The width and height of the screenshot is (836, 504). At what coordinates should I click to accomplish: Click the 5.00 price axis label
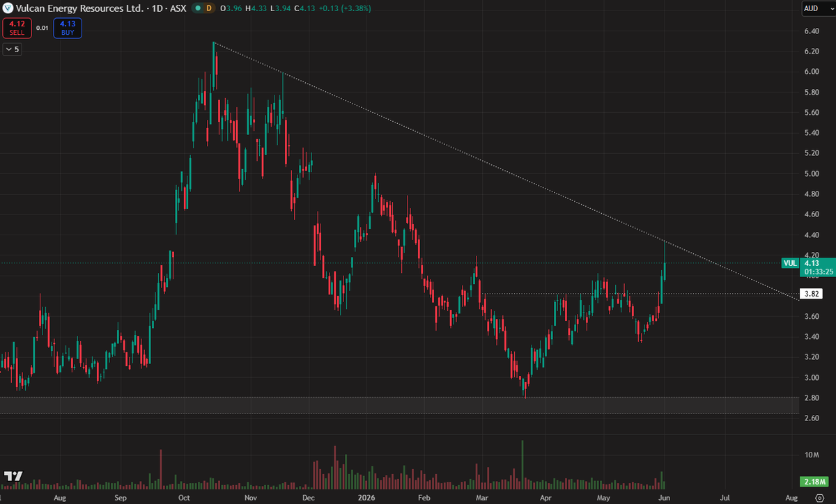811,174
